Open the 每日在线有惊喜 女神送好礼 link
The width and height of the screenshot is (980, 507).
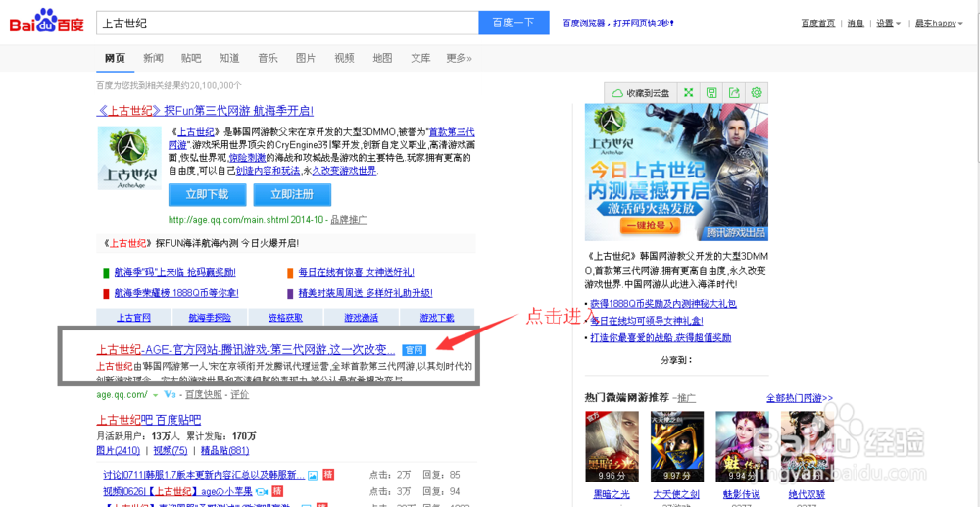(x=357, y=272)
